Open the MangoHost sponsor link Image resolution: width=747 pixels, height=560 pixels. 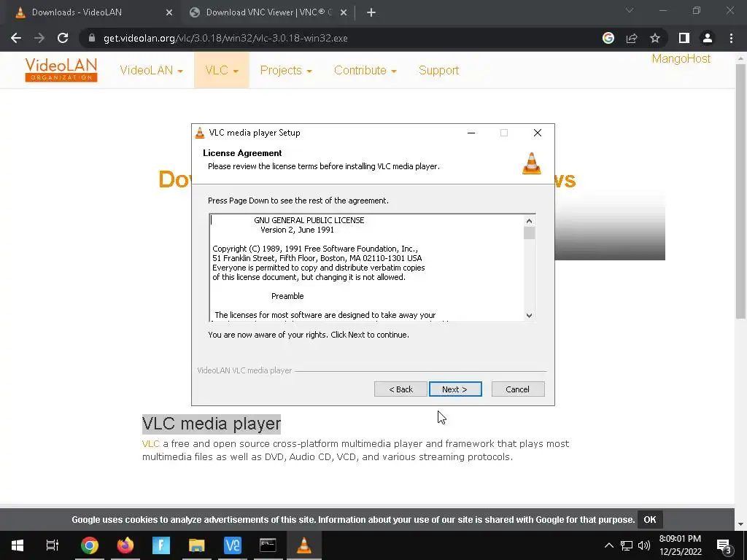pos(681,58)
